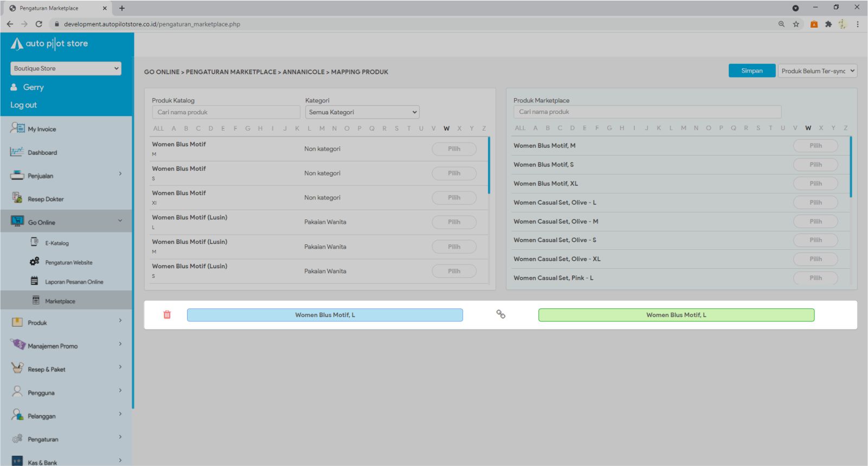Select Marketplace in sidebar submenu
Screen dimensions: 868x466
click(60, 301)
